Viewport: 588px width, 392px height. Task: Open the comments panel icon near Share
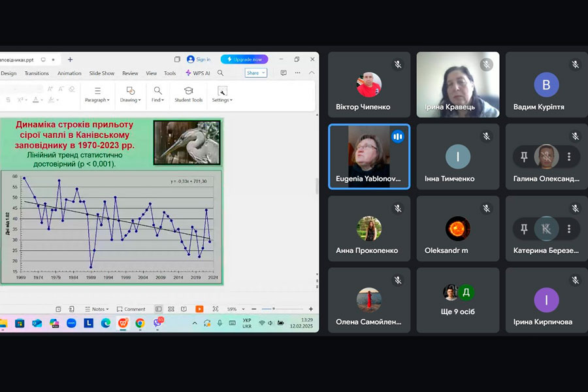(283, 73)
